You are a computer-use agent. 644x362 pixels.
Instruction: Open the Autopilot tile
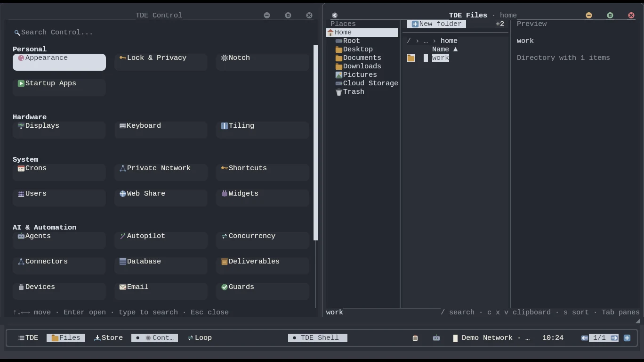tap(161, 240)
